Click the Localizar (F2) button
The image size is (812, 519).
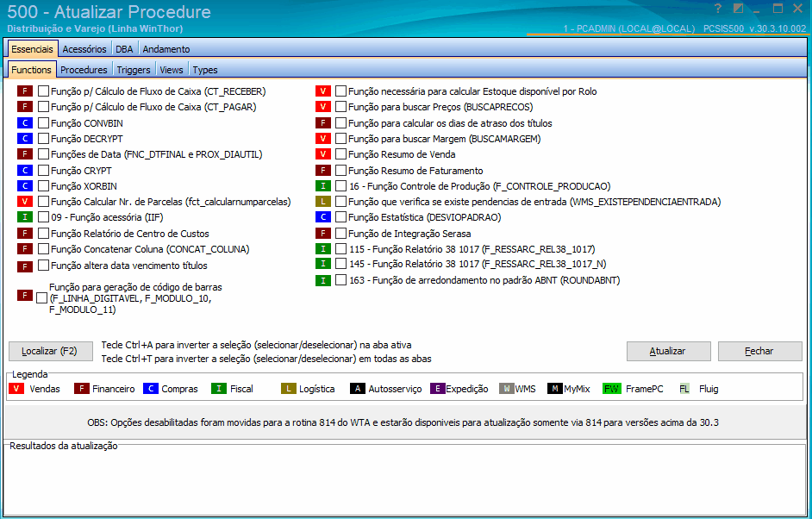click(x=51, y=351)
